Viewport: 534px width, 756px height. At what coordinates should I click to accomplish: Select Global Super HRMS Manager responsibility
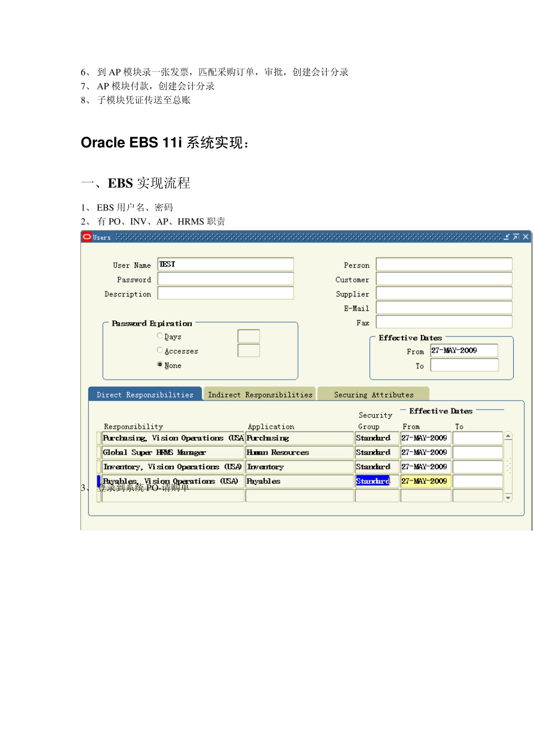(173, 452)
